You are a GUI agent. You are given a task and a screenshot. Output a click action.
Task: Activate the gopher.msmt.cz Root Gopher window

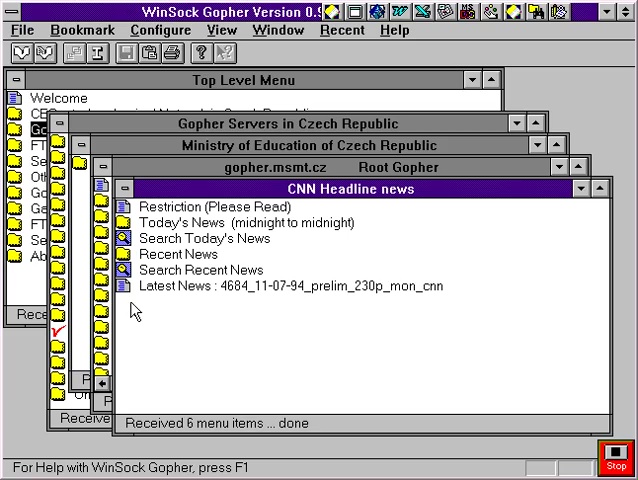pyautogui.click(x=331, y=167)
